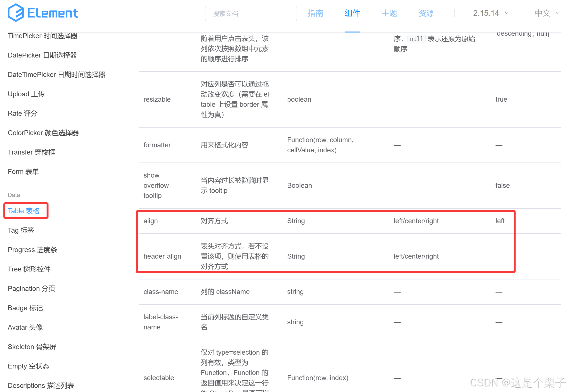Click the class-name attribute cell
The height and width of the screenshot is (392, 567).
[x=161, y=292]
